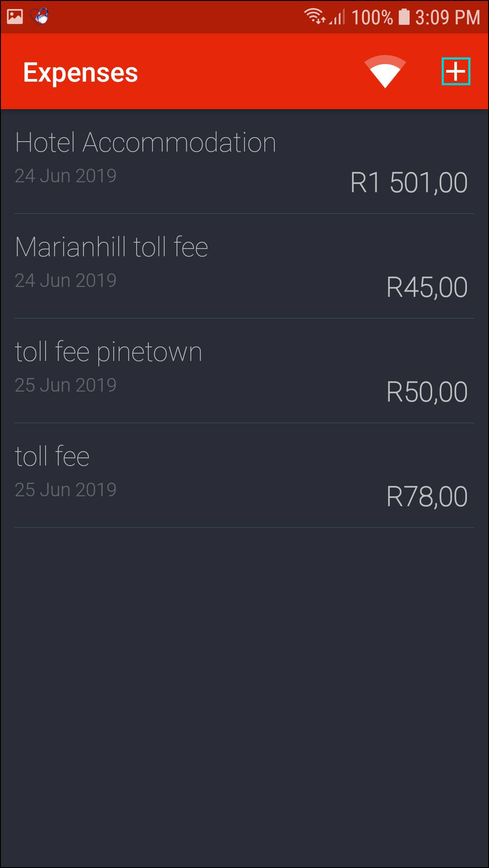Tap the date under toll fee pinetown
This screenshot has width=489, height=868.
[66, 385]
